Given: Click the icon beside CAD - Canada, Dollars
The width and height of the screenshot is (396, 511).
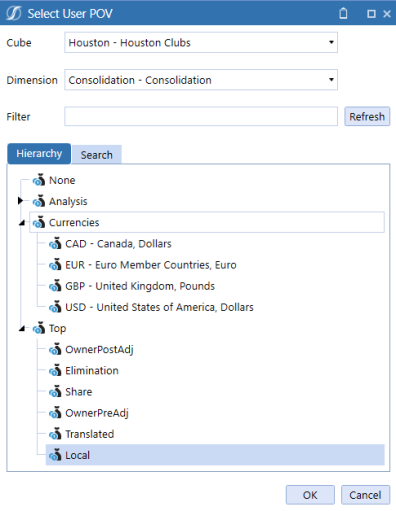Looking at the screenshot, I should coord(55,244).
